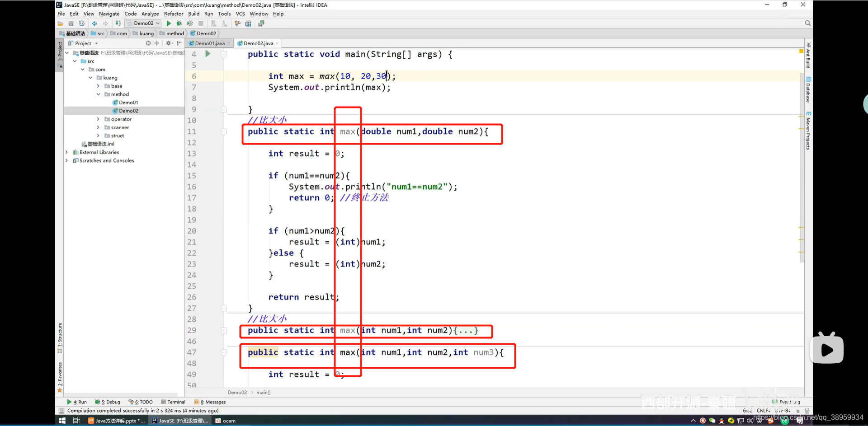The image size is (868, 426).
Task: Open the Analyze menu
Action: coord(150,14)
